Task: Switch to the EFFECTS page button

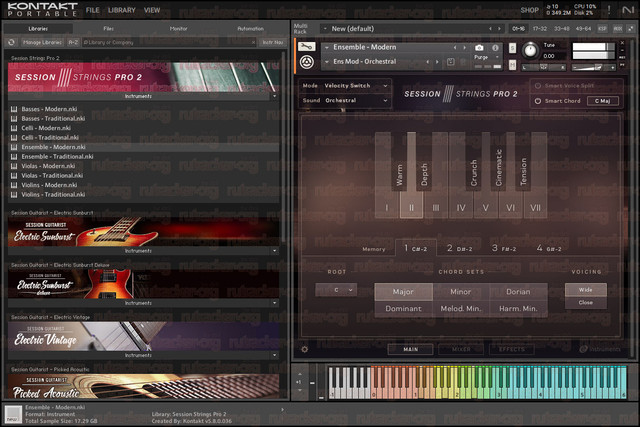Action: [512, 349]
